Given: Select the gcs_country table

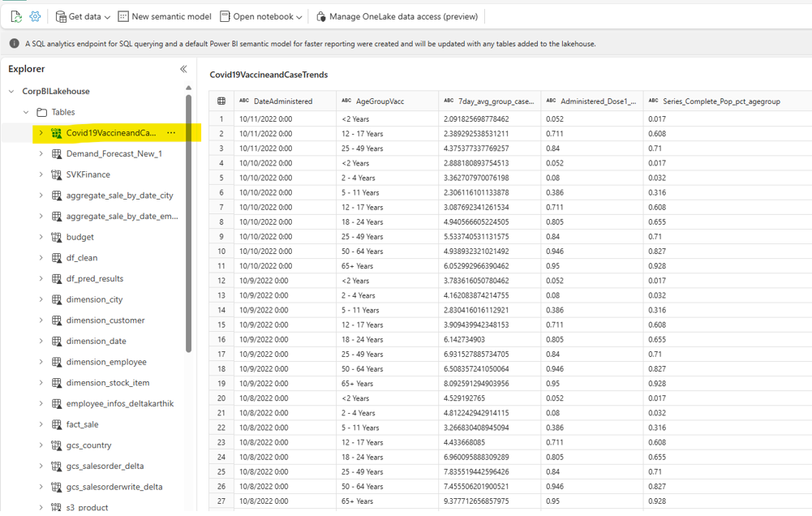Looking at the screenshot, I should (x=88, y=445).
